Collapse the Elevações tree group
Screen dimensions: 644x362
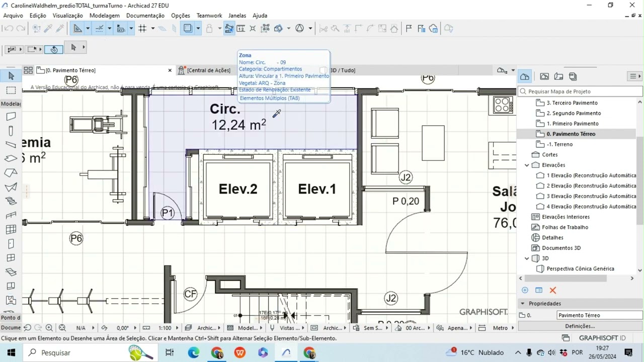click(x=527, y=165)
